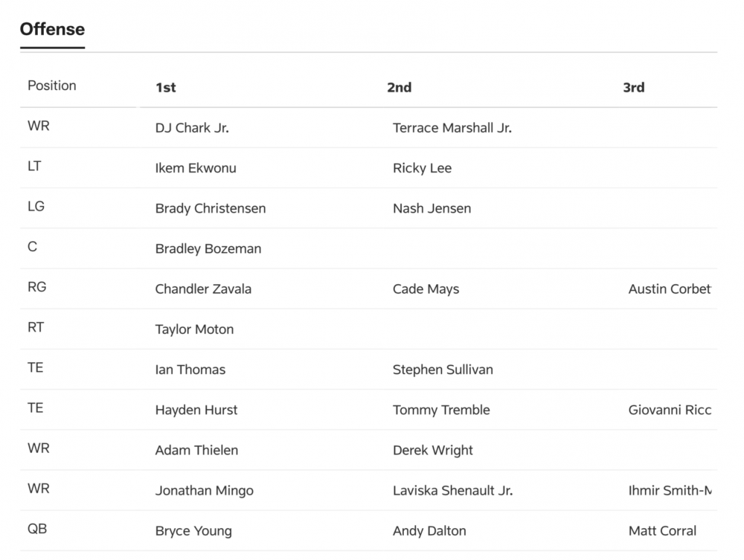Open Terrace Marshall Jr. player page

(x=452, y=128)
